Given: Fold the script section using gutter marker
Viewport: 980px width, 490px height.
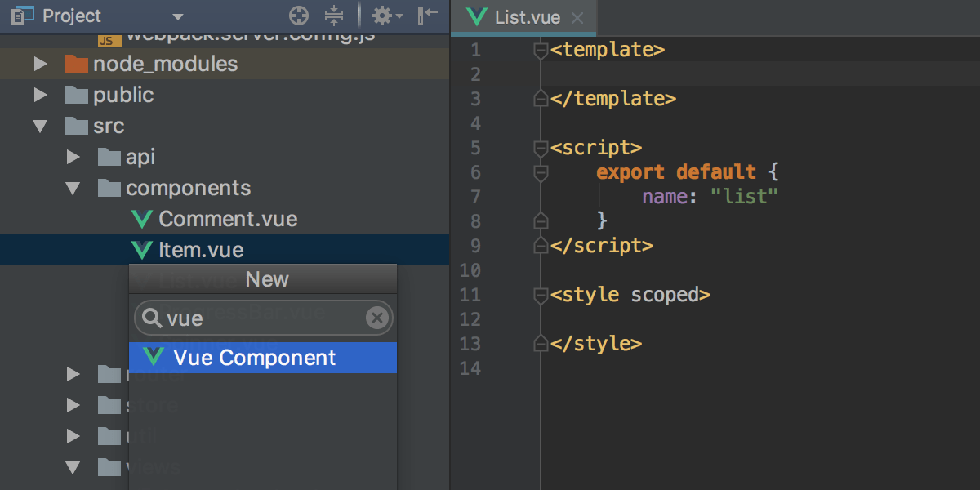Looking at the screenshot, I should tap(540, 148).
